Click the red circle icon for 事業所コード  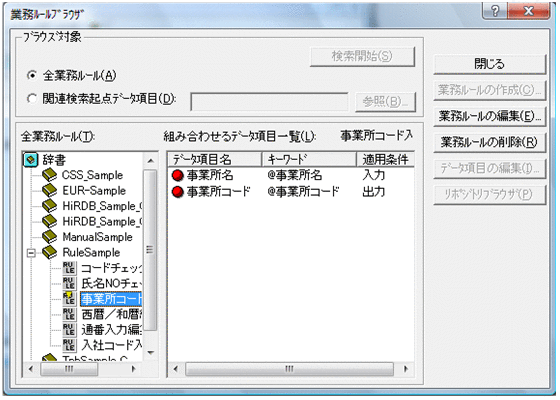click(178, 192)
